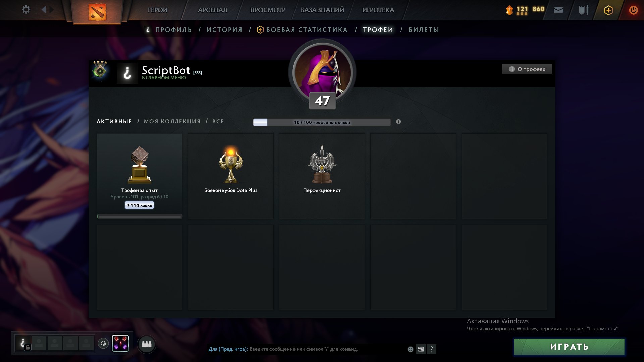Open the emoticon smiley in chat
This screenshot has height=362, width=644.
[410, 349]
